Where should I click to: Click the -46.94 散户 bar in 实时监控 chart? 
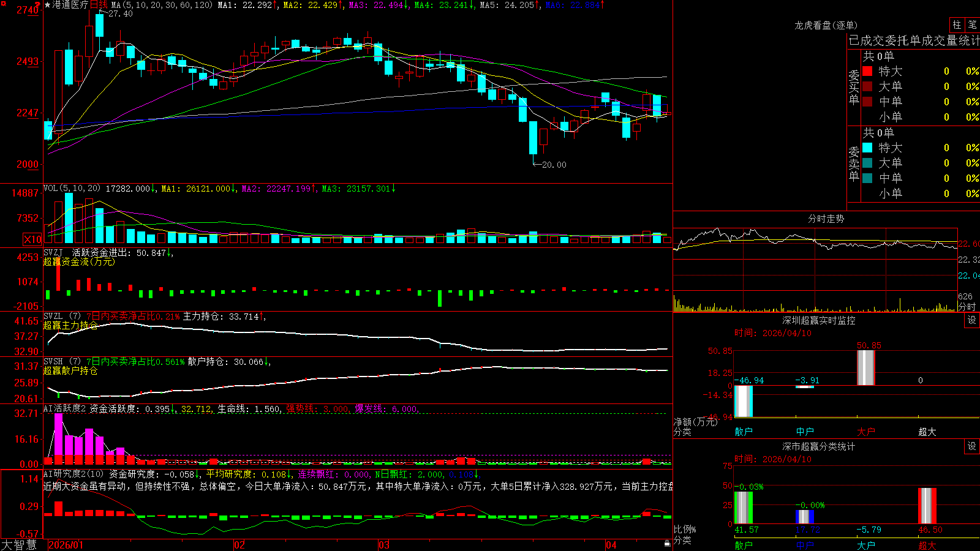744,401
